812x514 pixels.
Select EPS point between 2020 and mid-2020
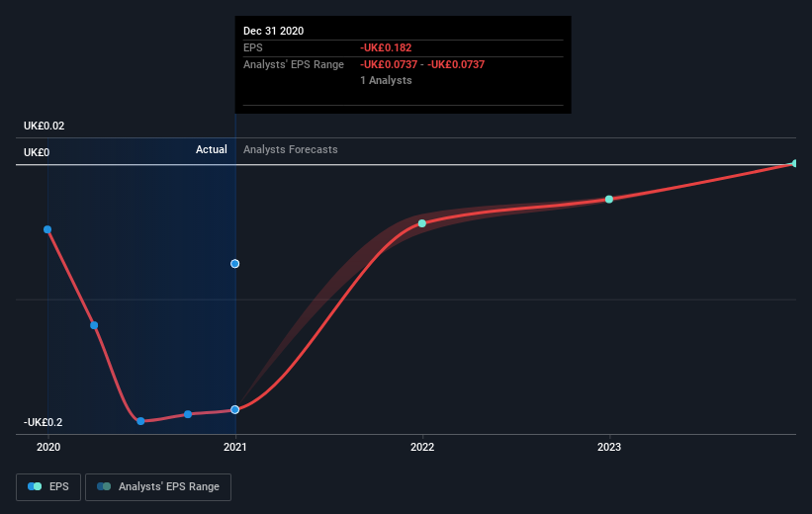point(94,325)
